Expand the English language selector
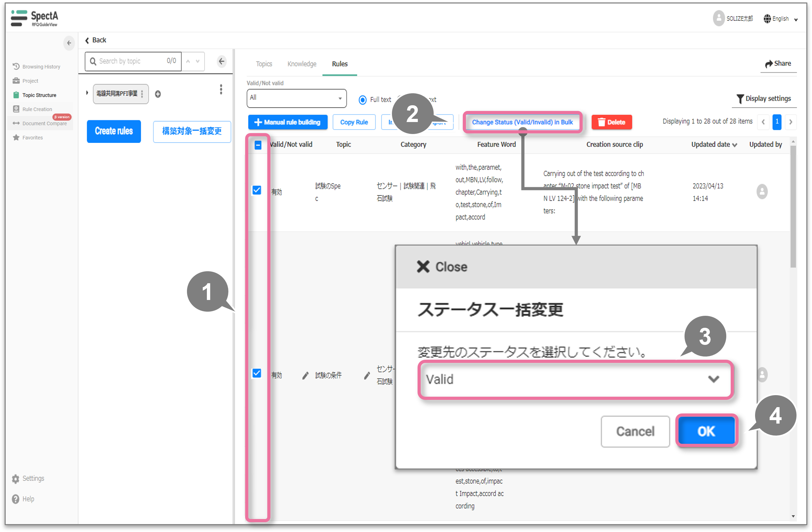 click(781, 19)
